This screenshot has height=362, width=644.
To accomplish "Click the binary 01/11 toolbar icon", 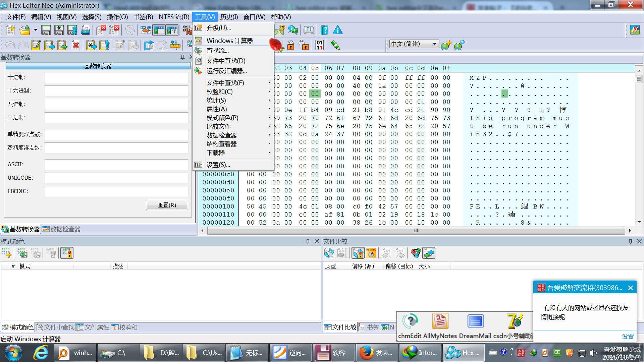I will (x=319, y=45).
